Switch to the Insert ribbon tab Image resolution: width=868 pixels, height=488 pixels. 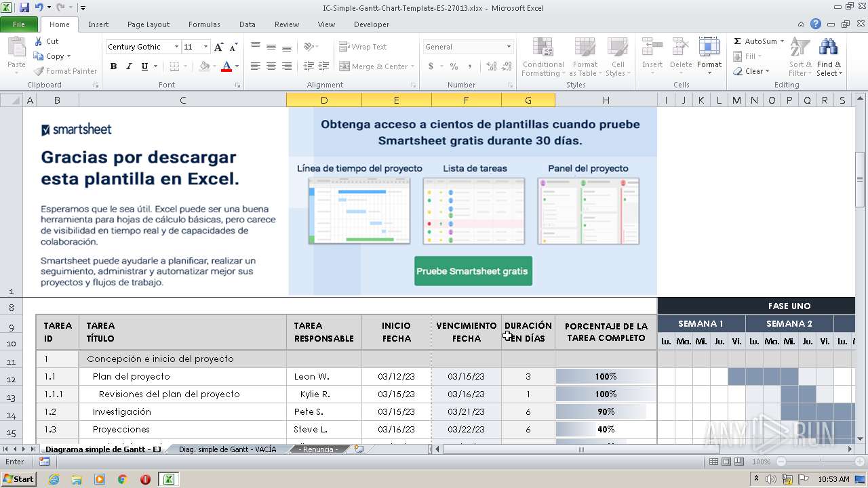point(98,24)
